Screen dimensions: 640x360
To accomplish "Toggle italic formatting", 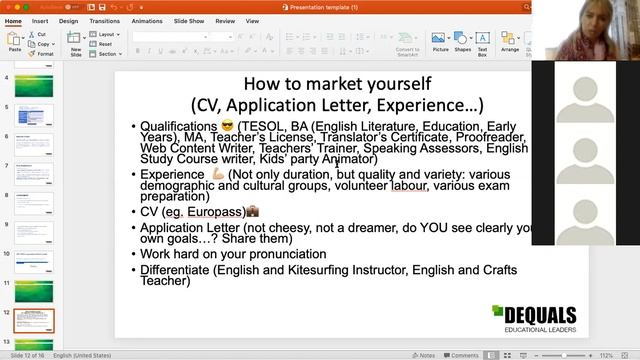I will click(x=149, y=51).
